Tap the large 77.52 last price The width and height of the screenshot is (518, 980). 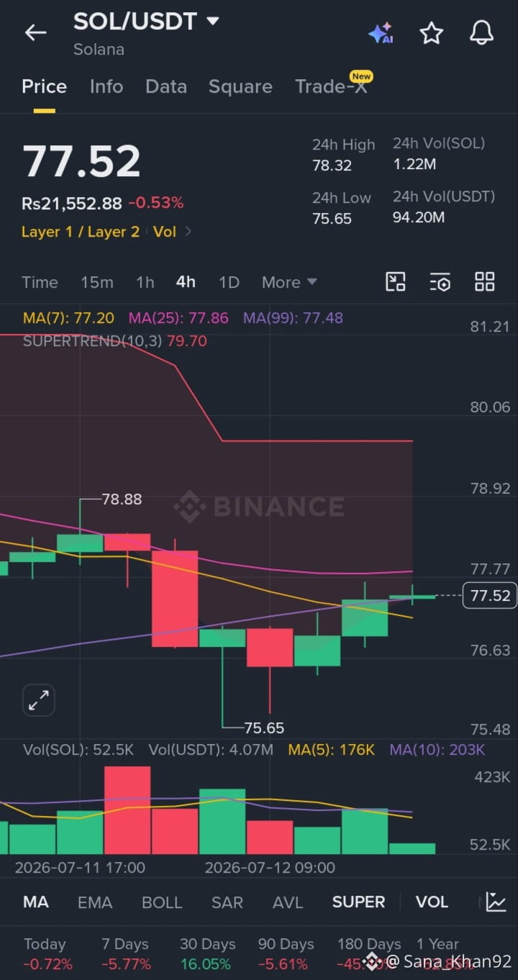tap(81, 160)
